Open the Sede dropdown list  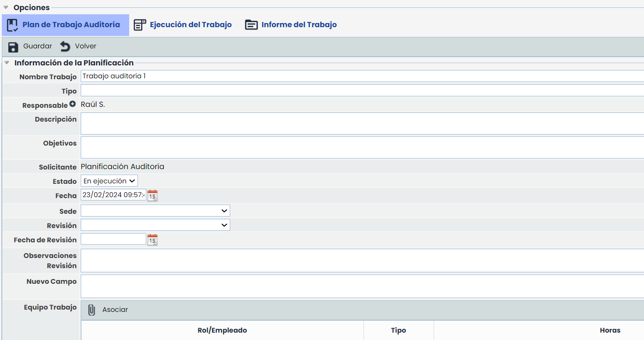[155, 211]
